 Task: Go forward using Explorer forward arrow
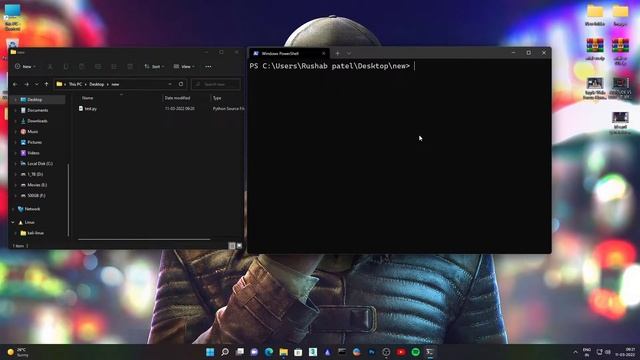point(27,84)
